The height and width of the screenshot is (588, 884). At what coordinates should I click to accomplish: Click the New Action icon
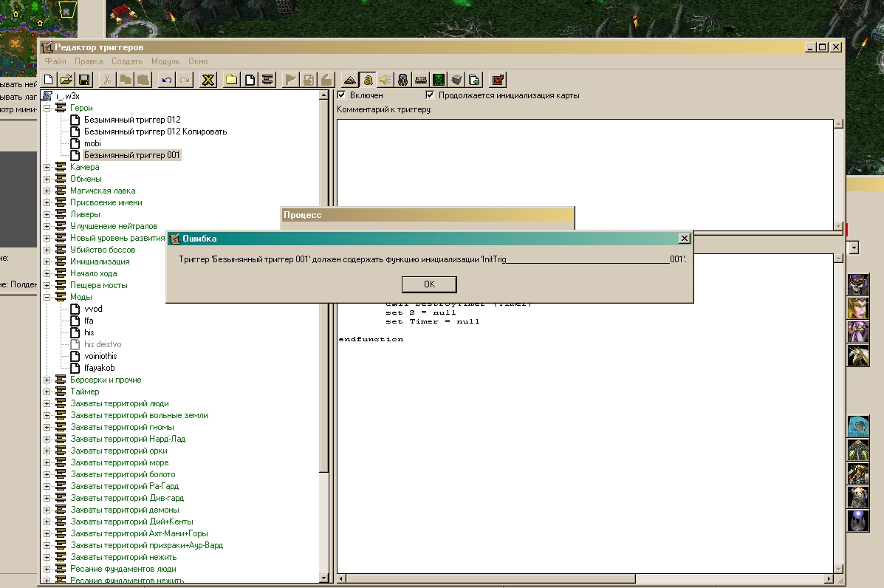click(326, 80)
